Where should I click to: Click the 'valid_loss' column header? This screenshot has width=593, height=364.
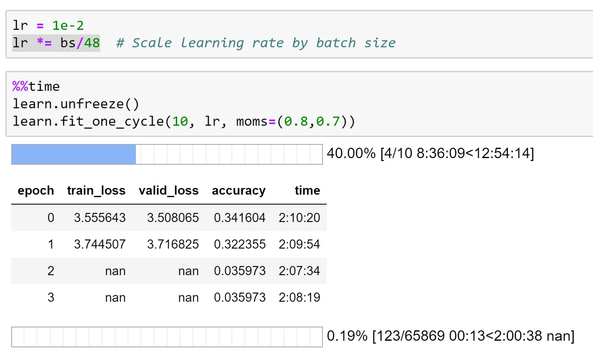click(168, 191)
